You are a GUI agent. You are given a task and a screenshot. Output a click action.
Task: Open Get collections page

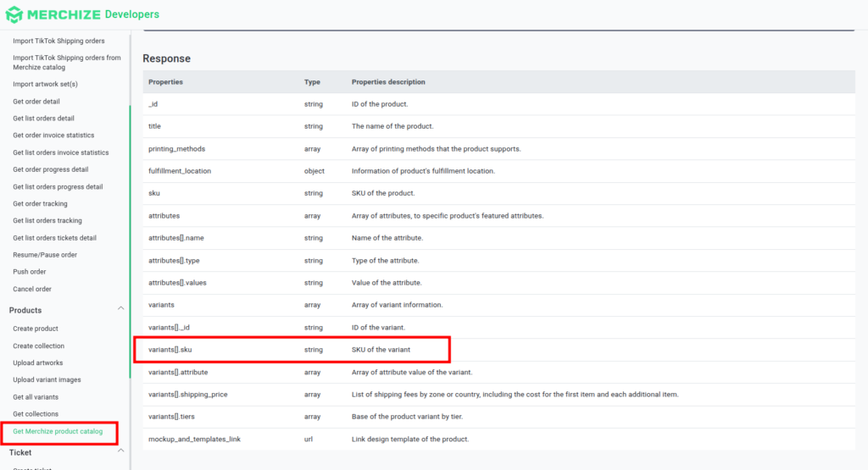(x=36, y=414)
